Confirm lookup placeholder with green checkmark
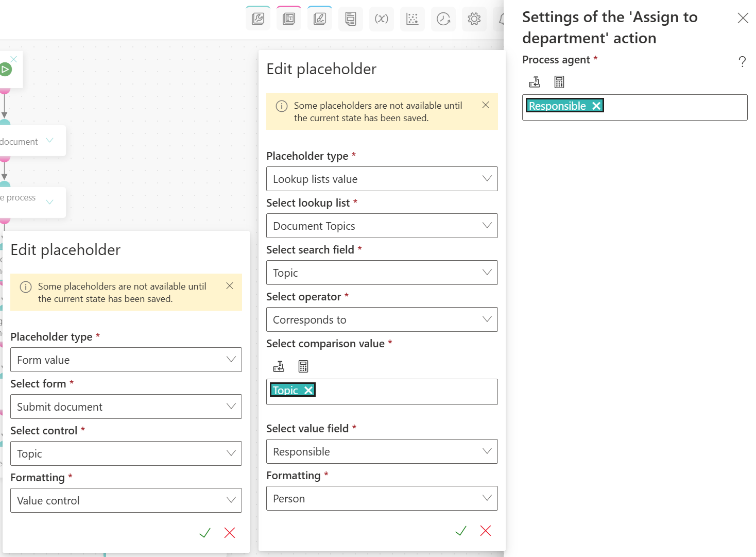Screen dimensions: 756x557 click(x=461, y=531)
